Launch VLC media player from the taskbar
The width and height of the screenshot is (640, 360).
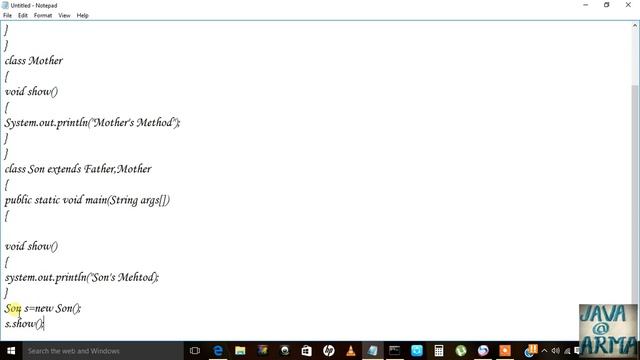click(351, 351)
